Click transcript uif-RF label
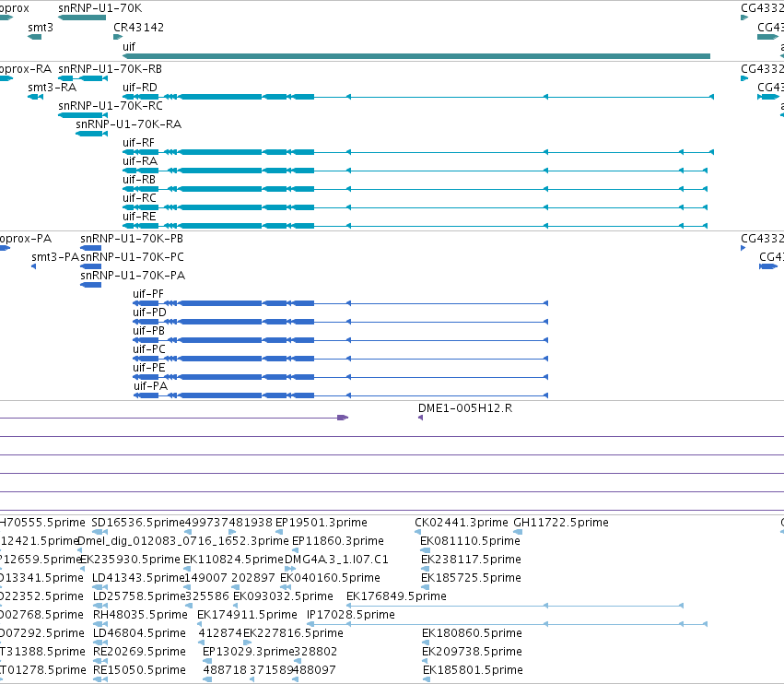784x684 pixels. pos(138,143)
